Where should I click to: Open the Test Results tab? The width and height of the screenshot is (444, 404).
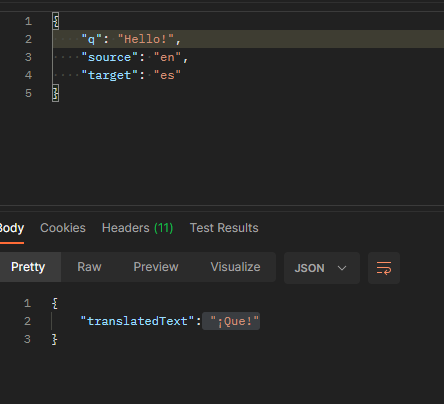coord(224,228)
